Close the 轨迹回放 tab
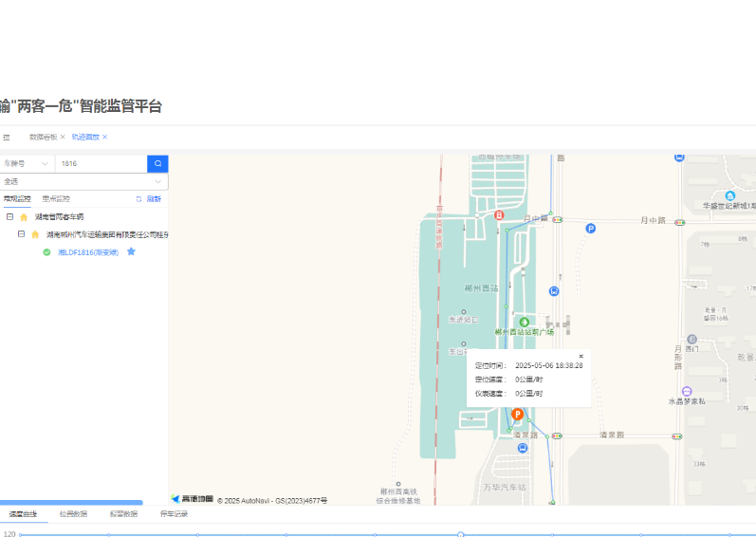Image resolution: width=756 pixels, height=537 pixels. [x=104, y=137]
